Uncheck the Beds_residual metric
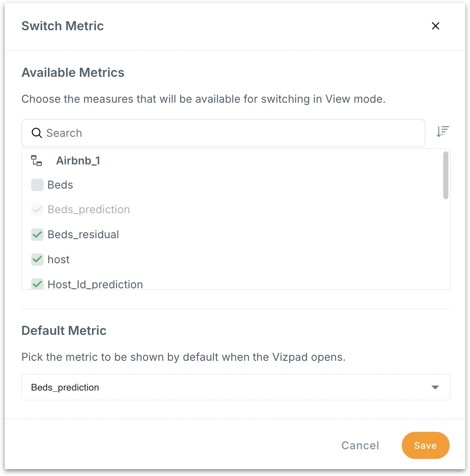This screenshot has height=476, width=470. pyautogui.click(x=38, y=235)
